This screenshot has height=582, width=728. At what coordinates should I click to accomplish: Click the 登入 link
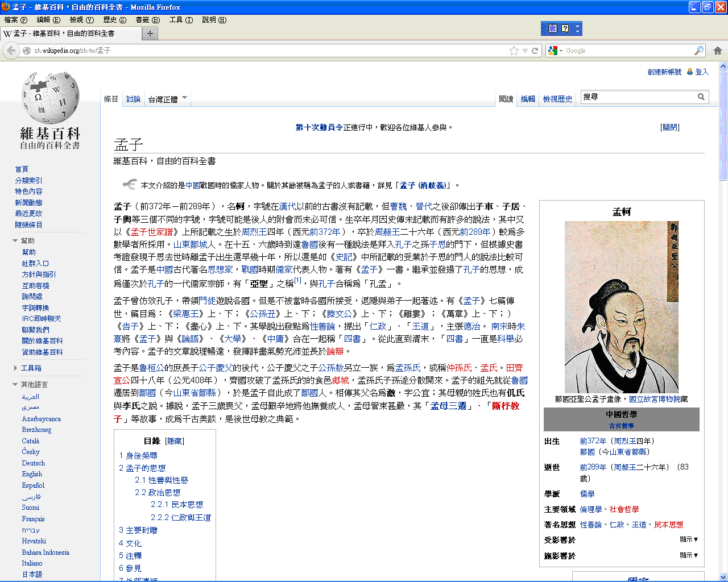tap(702, 72)
